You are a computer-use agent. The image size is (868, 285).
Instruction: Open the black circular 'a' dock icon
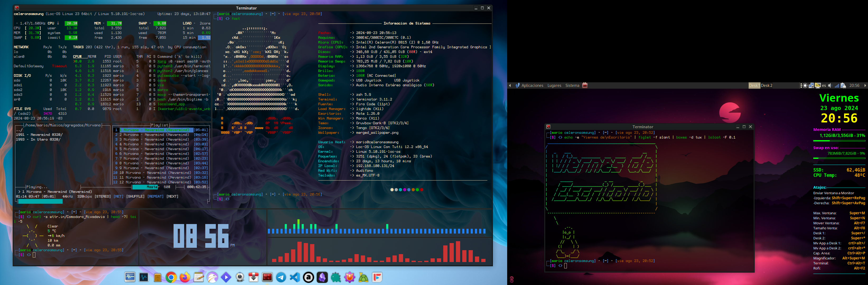[x=308, y=277]
